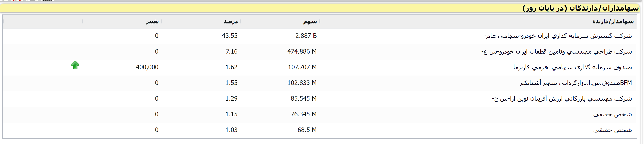Select صندوق سرمايه گذاري سهامي اهرمي كاريزما
This screenshot has width=644, height=144.
[x=573, y=67]
